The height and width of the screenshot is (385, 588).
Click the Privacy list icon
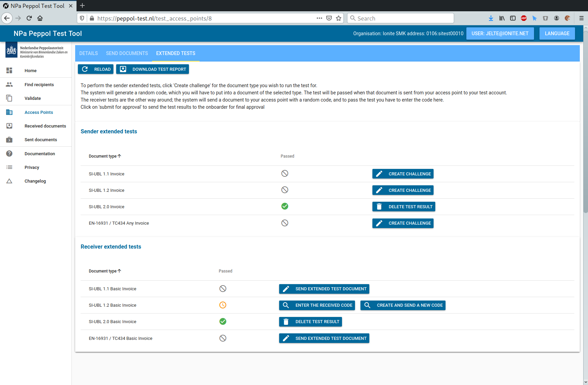click(x=9, y=167)
